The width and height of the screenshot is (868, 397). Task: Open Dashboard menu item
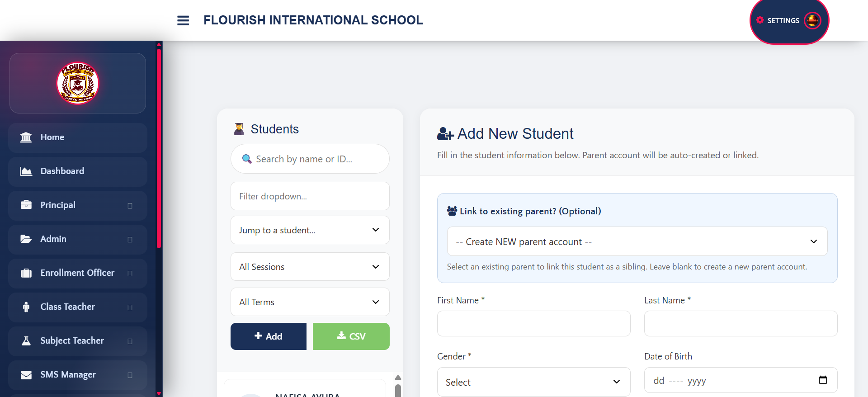point(78,171)
